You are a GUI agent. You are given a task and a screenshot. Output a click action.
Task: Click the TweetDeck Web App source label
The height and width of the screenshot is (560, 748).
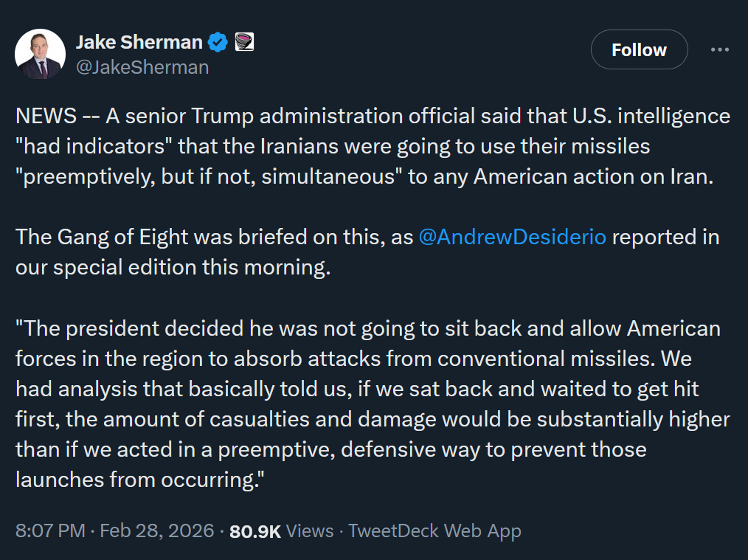[x=434, y=530]
